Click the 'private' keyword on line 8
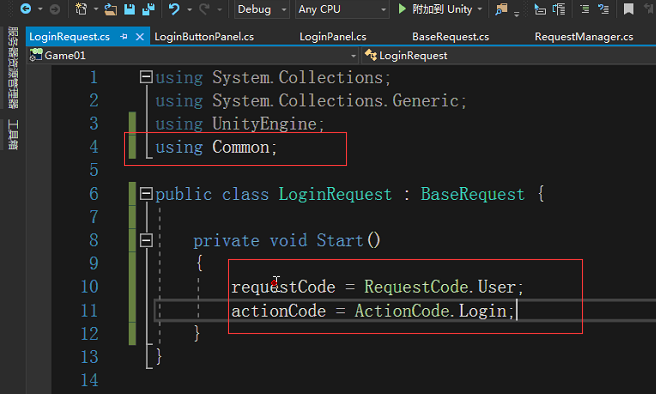Image resolution: width=656 pixels, height=394 pixels. 226,240
